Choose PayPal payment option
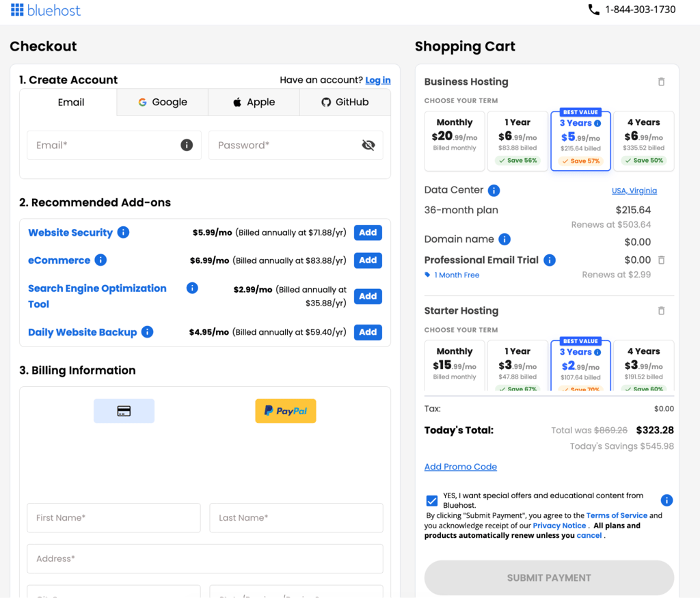Screen dimensions: 700x598 point(286,411)
